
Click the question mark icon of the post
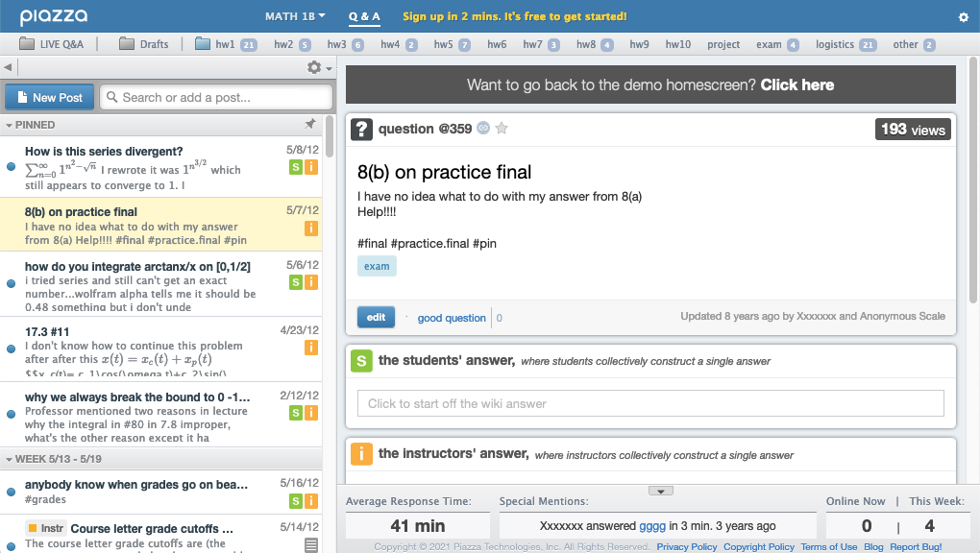click(362, 129)
